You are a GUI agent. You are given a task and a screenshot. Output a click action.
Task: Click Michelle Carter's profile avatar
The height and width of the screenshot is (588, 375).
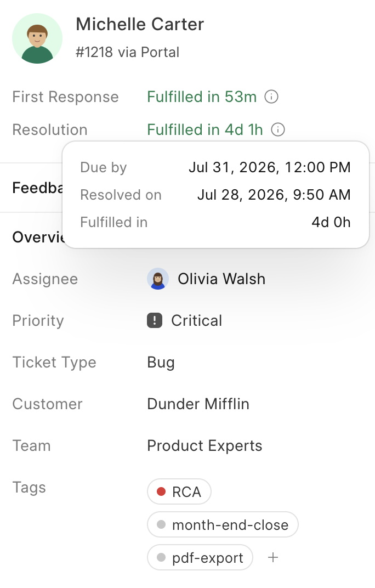coord(37,38)
